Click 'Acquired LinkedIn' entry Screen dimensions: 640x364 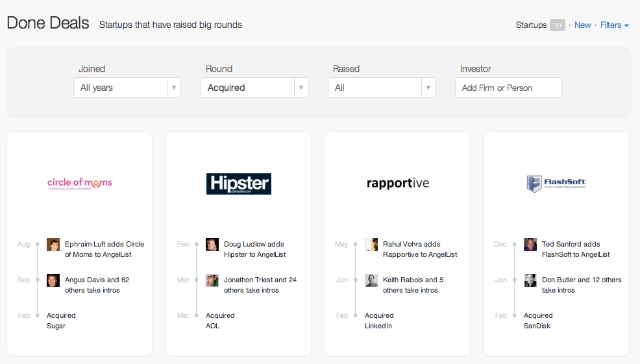(x=379, y=321)
